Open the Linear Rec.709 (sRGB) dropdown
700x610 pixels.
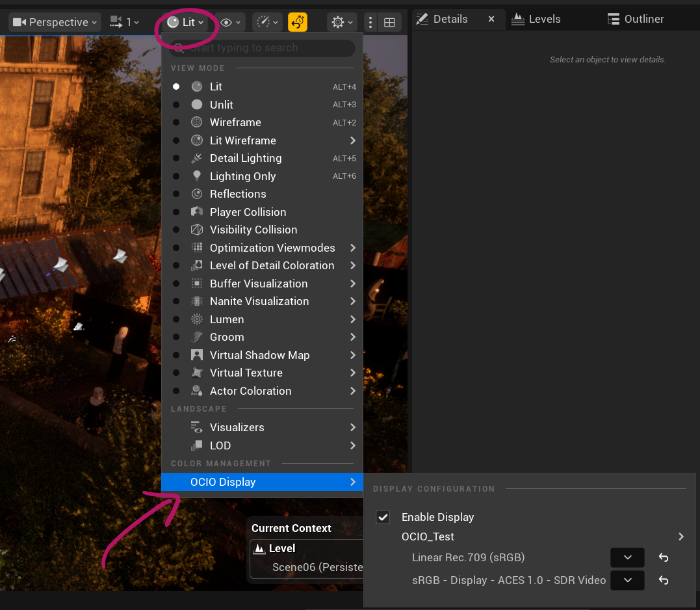click(627, 557)
